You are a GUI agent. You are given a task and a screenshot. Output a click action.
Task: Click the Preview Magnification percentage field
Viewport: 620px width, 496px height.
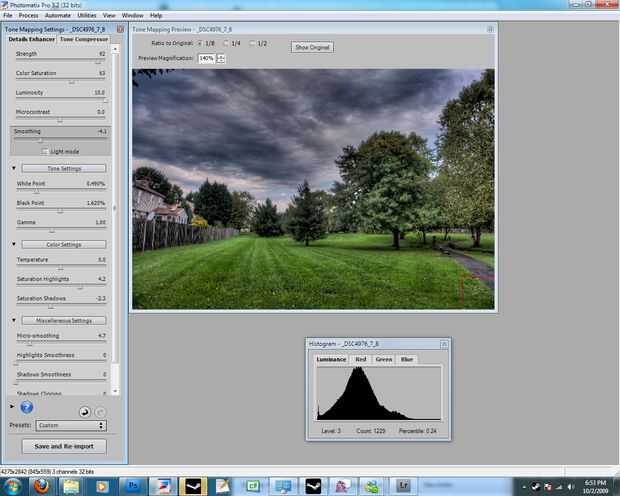tap(206, 59)
